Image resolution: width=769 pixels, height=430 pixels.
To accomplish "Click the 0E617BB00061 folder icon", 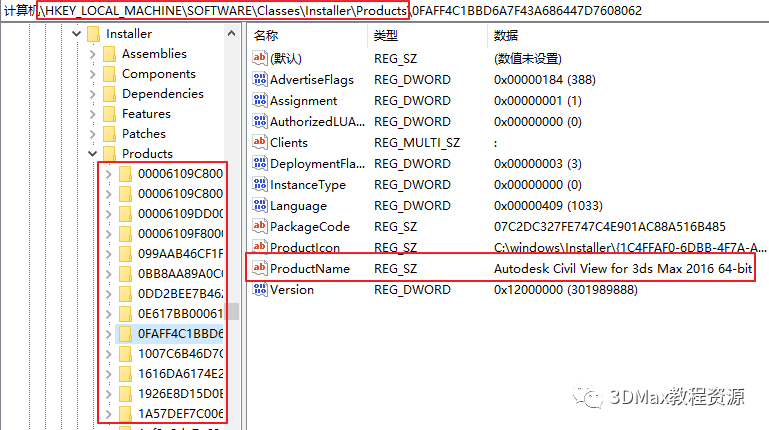I will pos(126,314).
